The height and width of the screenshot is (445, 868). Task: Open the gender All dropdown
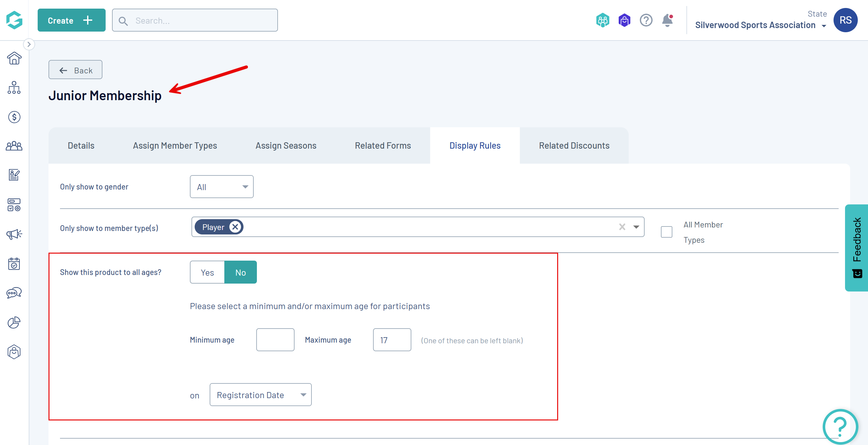[221, 187]
